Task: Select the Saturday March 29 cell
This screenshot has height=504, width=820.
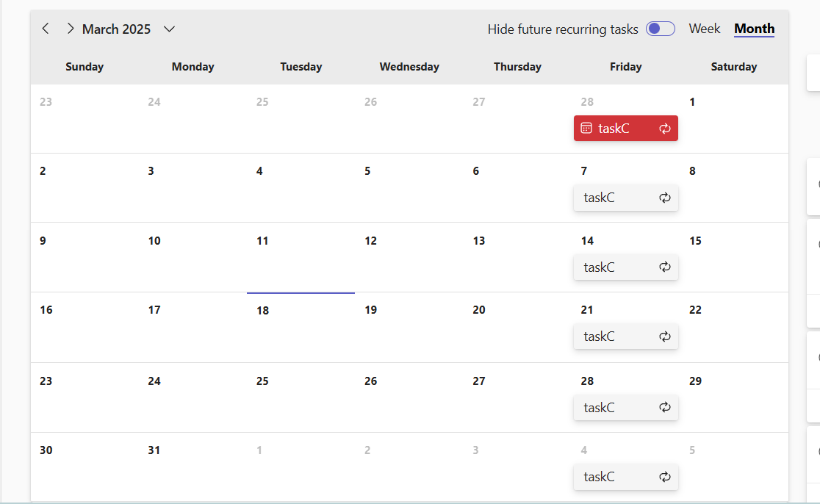Action: tap(734, 397)
